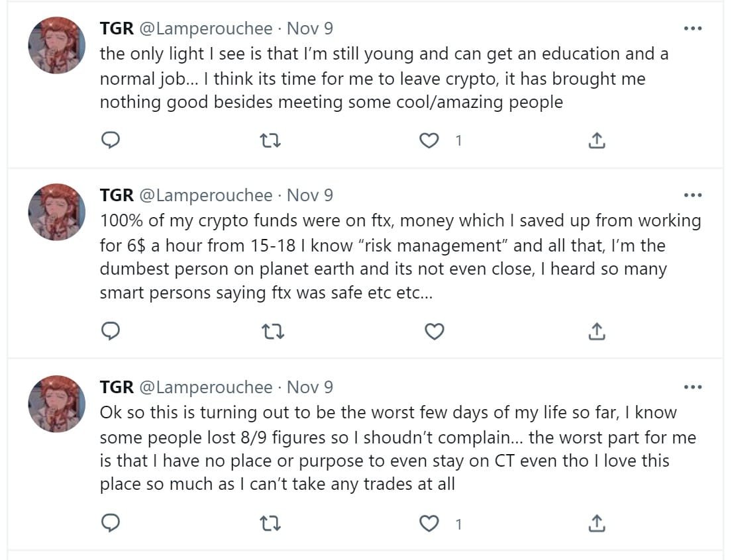
Task: Reply to the 'worst few days' tweet
Action: (111, 524)
